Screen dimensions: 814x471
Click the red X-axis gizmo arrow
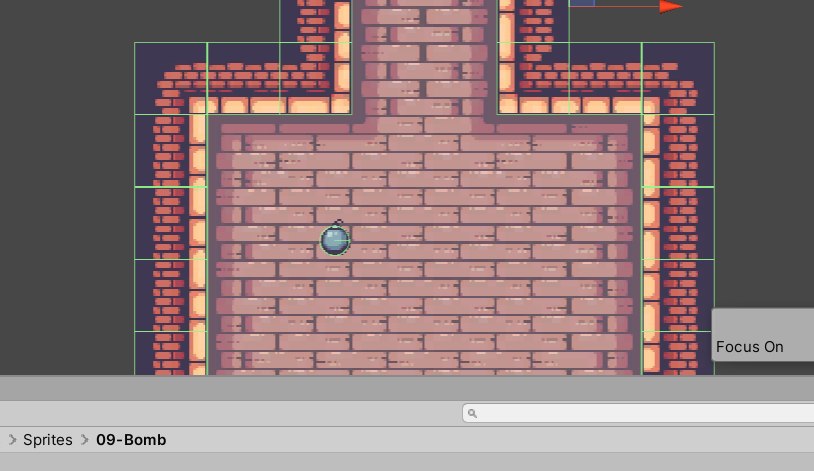(670, 6)
